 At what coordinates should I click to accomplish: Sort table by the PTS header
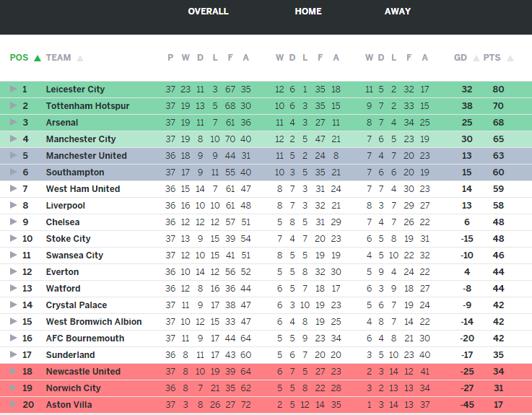[492, 58]
